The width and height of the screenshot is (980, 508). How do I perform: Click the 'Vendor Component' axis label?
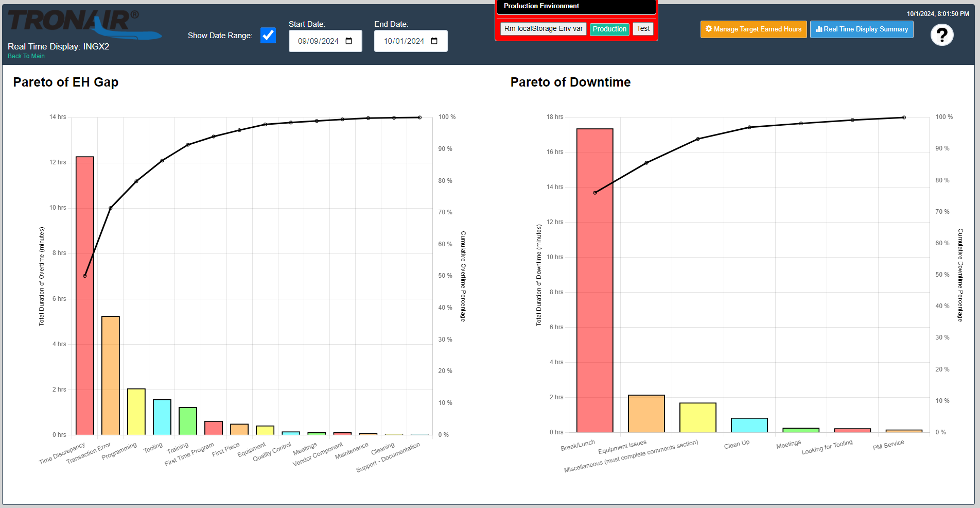(x=318, y=454)
